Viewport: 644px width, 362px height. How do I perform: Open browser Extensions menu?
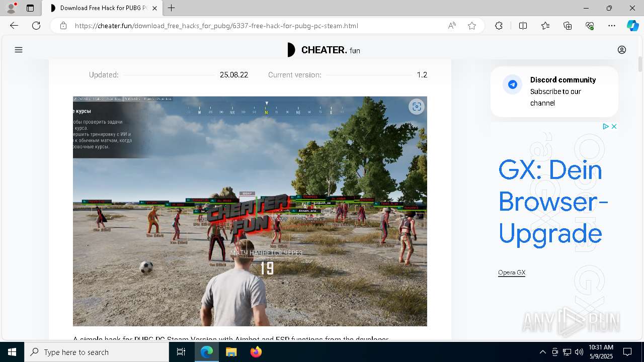click(499, 26)
